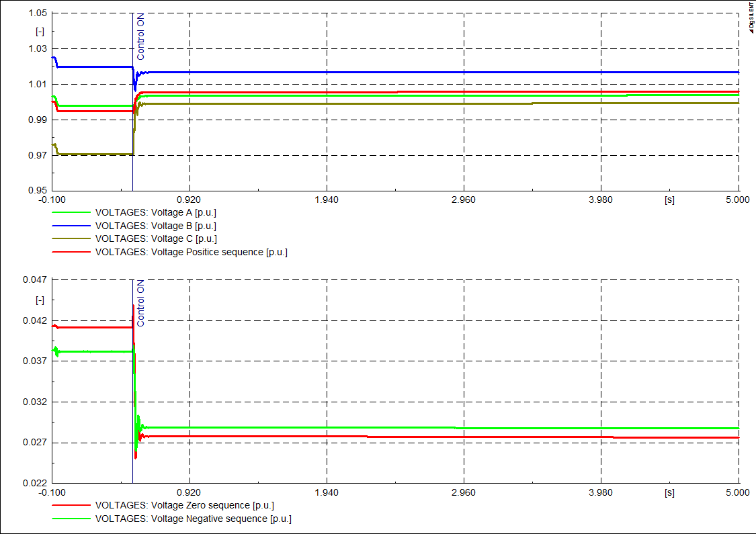Click the -0.100 x-axis start value on the lower plot
756x534 pixels.
point(52,493)
